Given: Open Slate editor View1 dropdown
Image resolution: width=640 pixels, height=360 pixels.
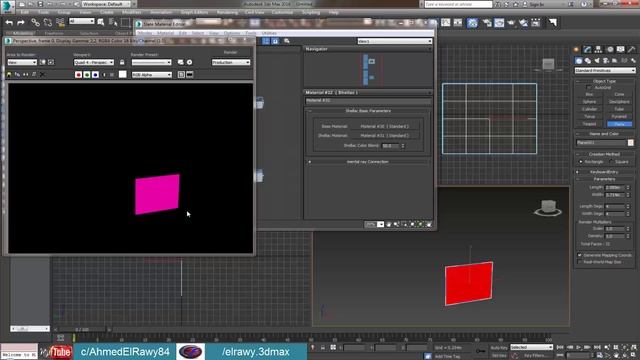Looking at the screenshot, I should [395, 41].
